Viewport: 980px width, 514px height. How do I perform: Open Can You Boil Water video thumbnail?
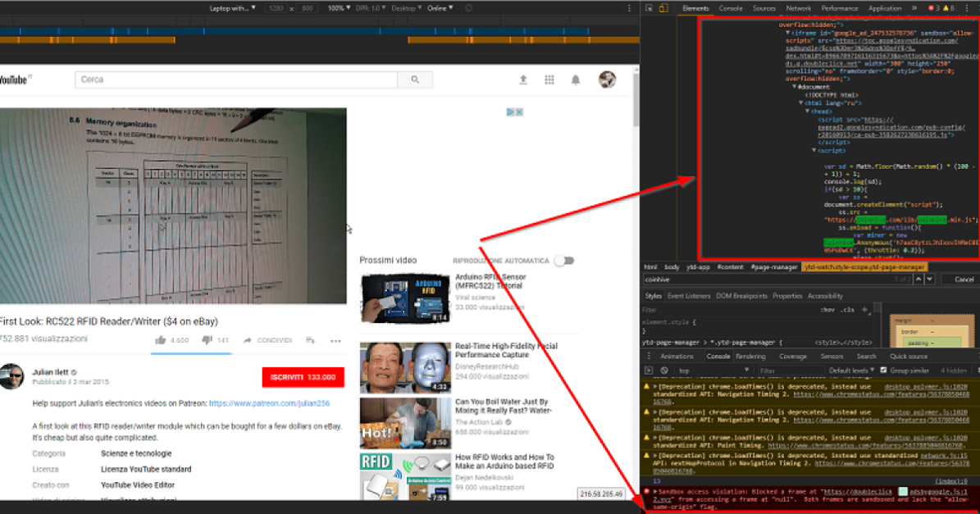(x=405, y=423)
